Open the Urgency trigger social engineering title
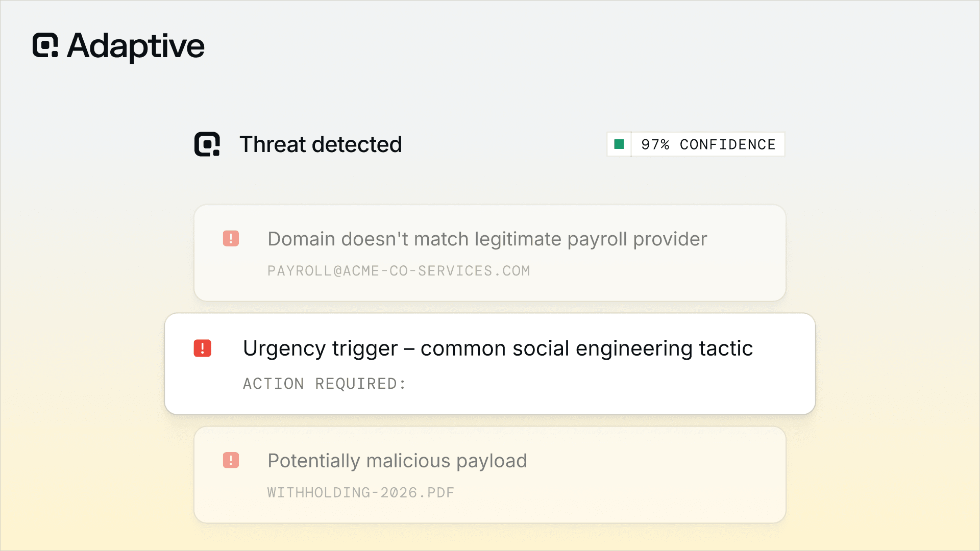The width and height of the screenshot is (980, 551). coord(498,348)
